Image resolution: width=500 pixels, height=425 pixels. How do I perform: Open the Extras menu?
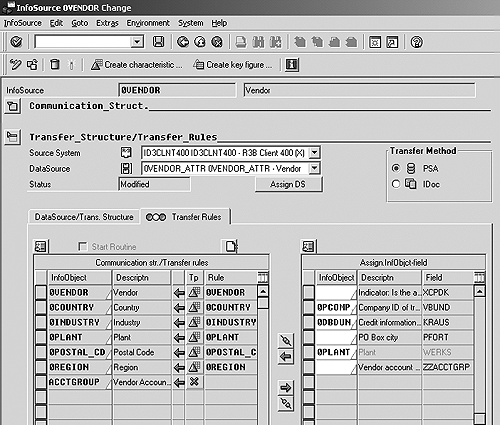coord(107,23)
